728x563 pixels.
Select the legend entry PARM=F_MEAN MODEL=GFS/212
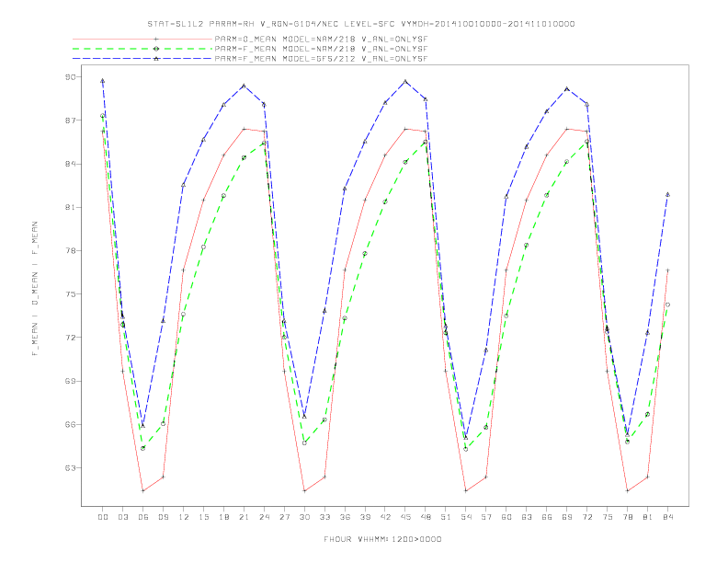[x=321, y=59]
